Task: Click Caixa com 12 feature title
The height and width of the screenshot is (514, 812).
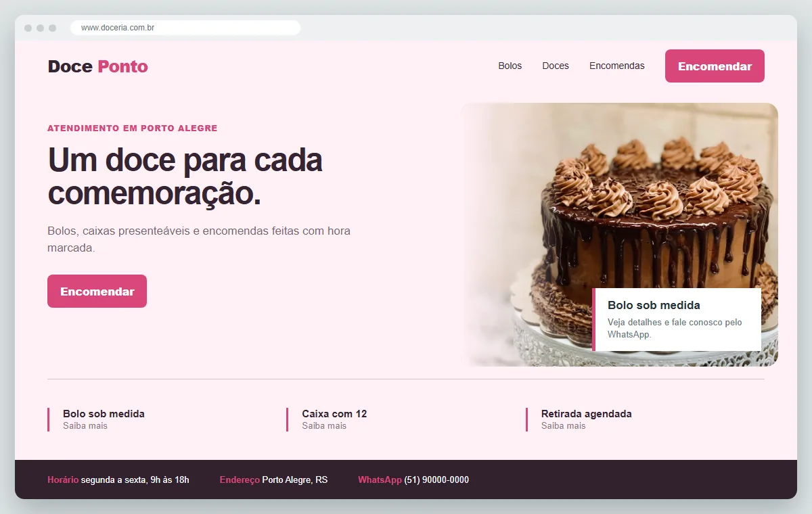Action: [x=334, y=414]
